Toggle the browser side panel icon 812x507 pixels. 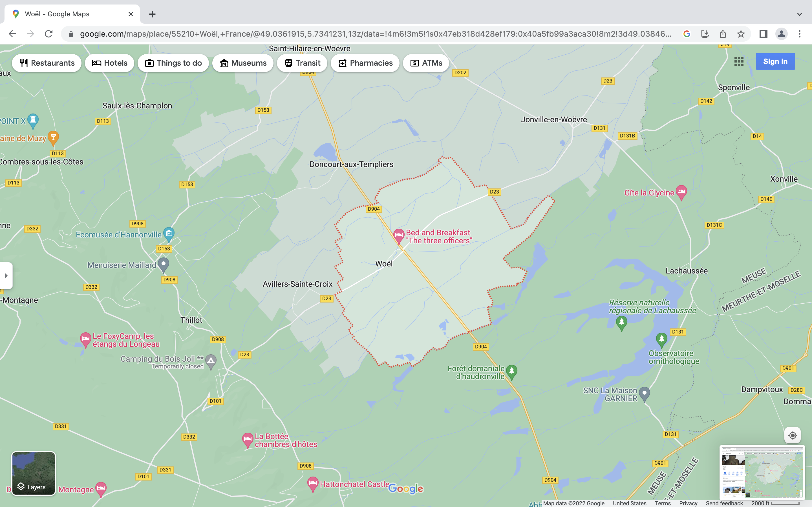click(x=763, y=34)
